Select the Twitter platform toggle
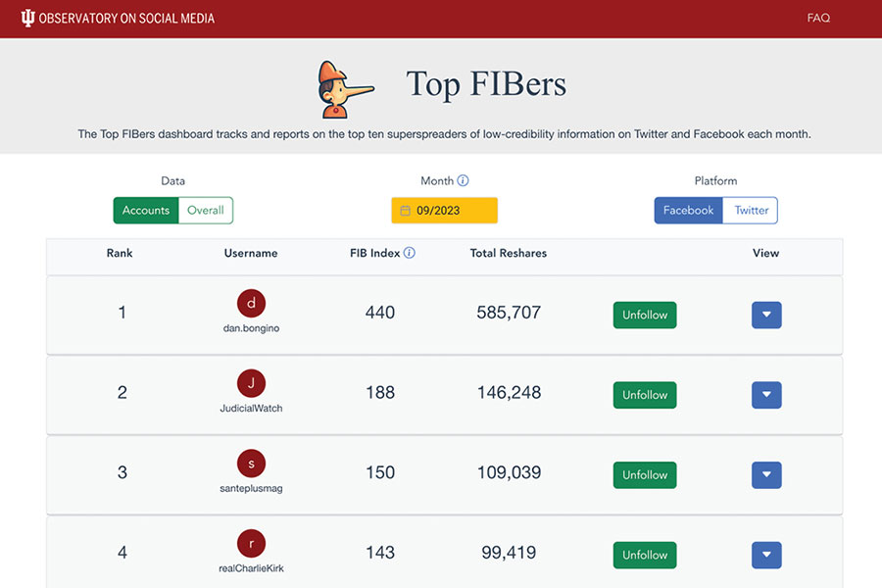This screenshot has width=882, height=588. [751, 211]
